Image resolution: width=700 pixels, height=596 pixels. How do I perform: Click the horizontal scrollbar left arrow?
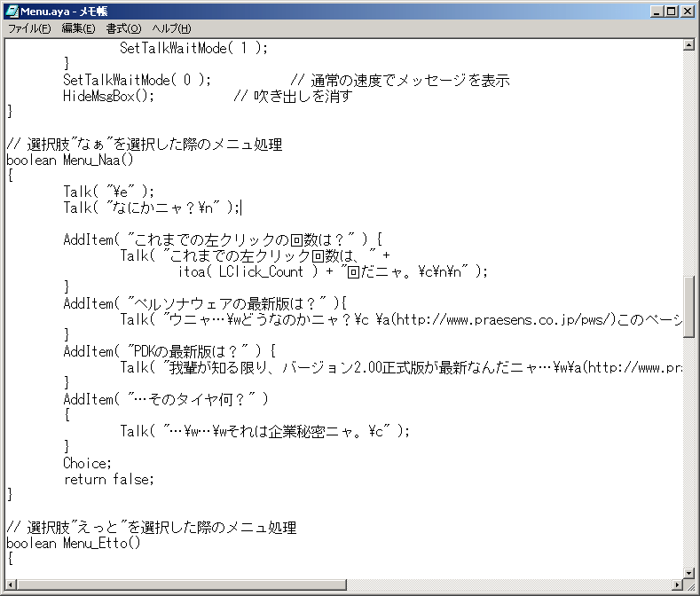[11, 584]
